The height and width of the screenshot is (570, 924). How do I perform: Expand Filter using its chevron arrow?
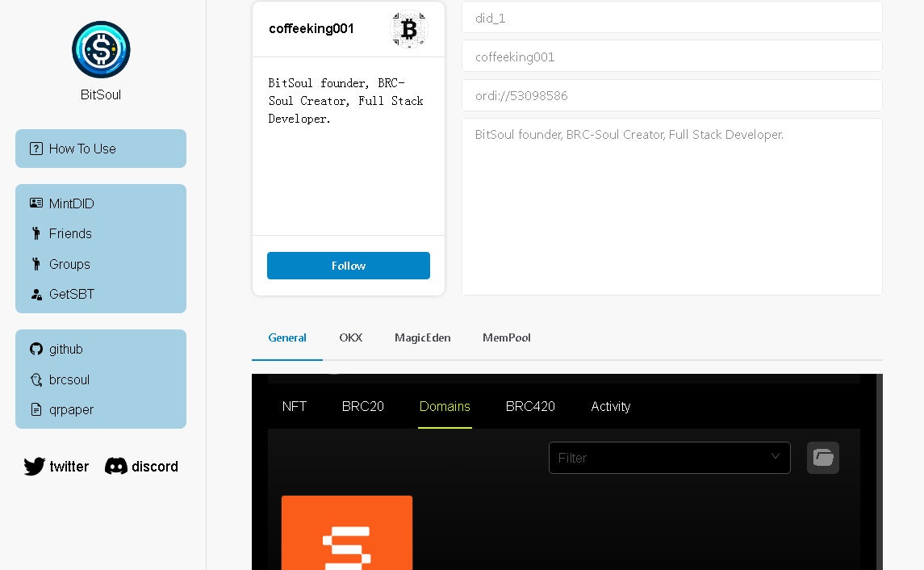(776, 456)
